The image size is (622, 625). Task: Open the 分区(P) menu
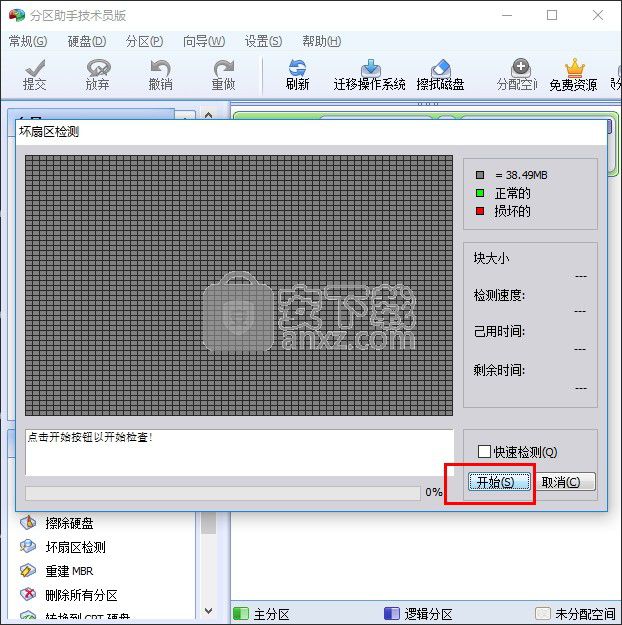[x=144, y=41]
